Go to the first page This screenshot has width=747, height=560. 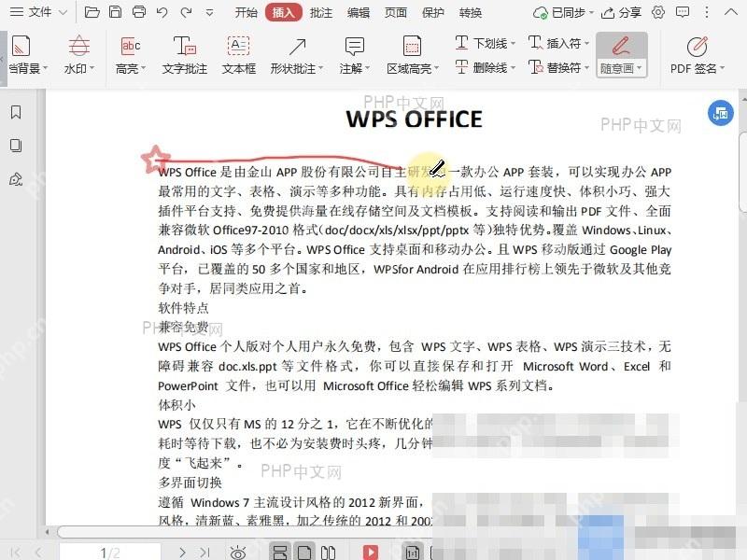tap(16, 553)
